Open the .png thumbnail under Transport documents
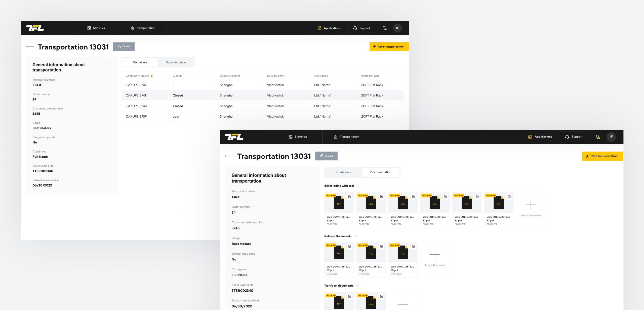The height and width of the screenshot is (310, 644). tap(371, 302)
